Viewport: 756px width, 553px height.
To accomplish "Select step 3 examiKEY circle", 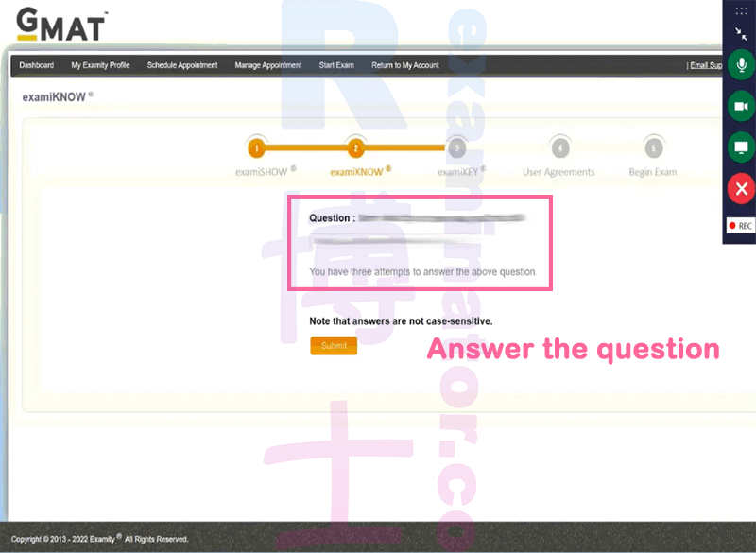I will pos(457,148).
